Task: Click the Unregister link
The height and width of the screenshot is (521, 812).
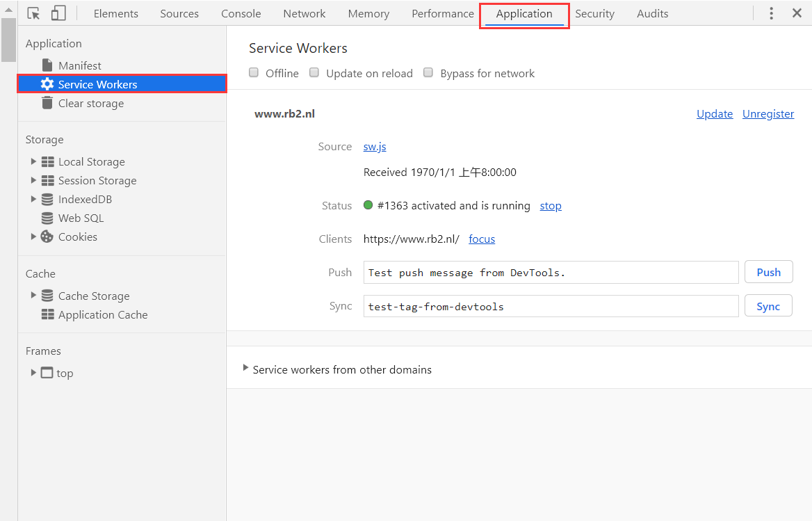Action: pos(768,114)
